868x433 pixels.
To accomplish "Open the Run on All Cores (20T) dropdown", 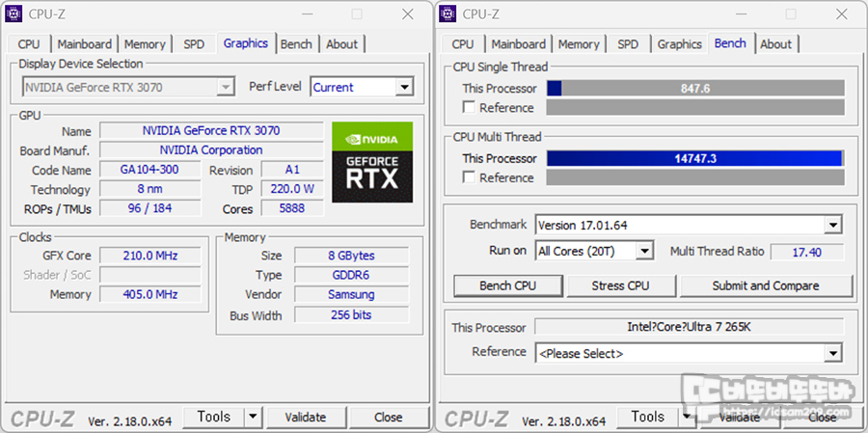I will click(x=644, y=252).
